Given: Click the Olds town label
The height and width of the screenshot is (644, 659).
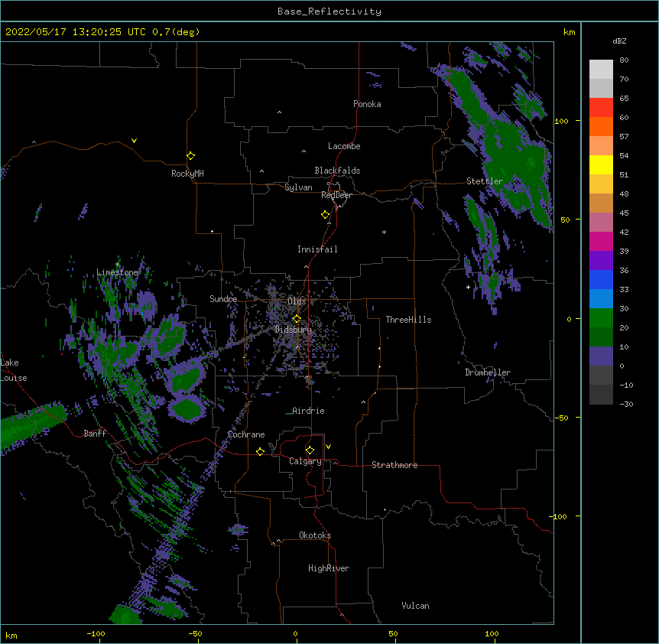Looking at the screenshot, I should [x=297, y=301].
